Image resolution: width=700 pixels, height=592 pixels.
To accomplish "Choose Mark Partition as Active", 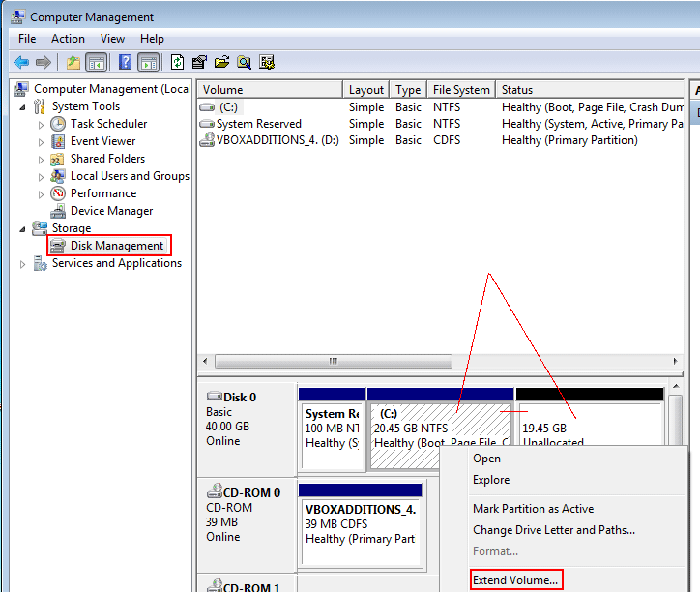I will point(534,509).
